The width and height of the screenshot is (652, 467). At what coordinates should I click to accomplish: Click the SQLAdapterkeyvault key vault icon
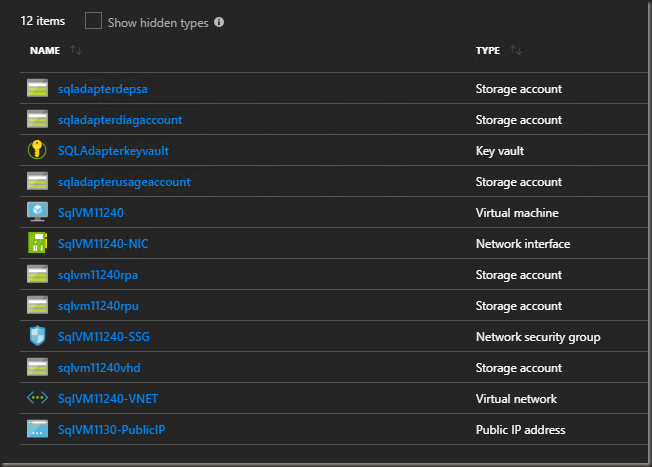[38, 151]
